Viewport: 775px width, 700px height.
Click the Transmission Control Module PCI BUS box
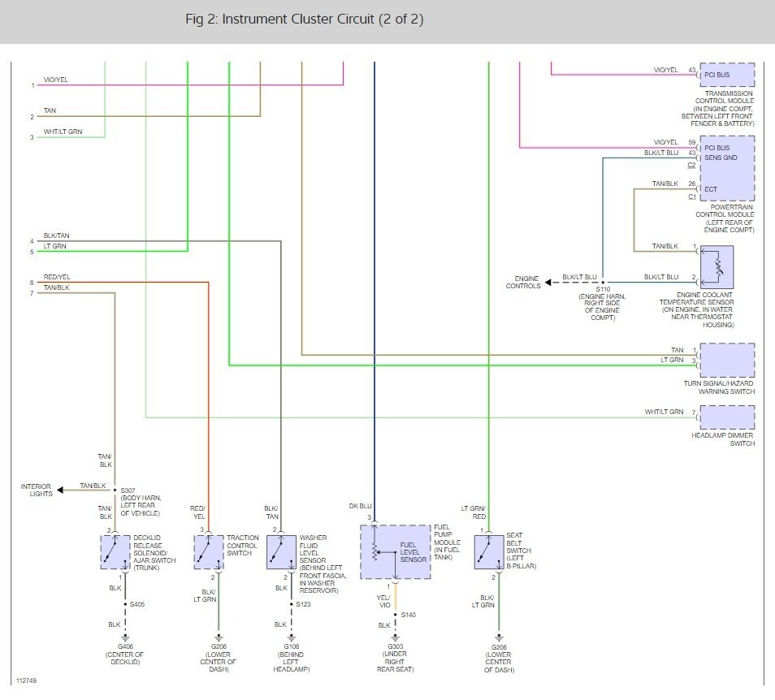[727, 75]
